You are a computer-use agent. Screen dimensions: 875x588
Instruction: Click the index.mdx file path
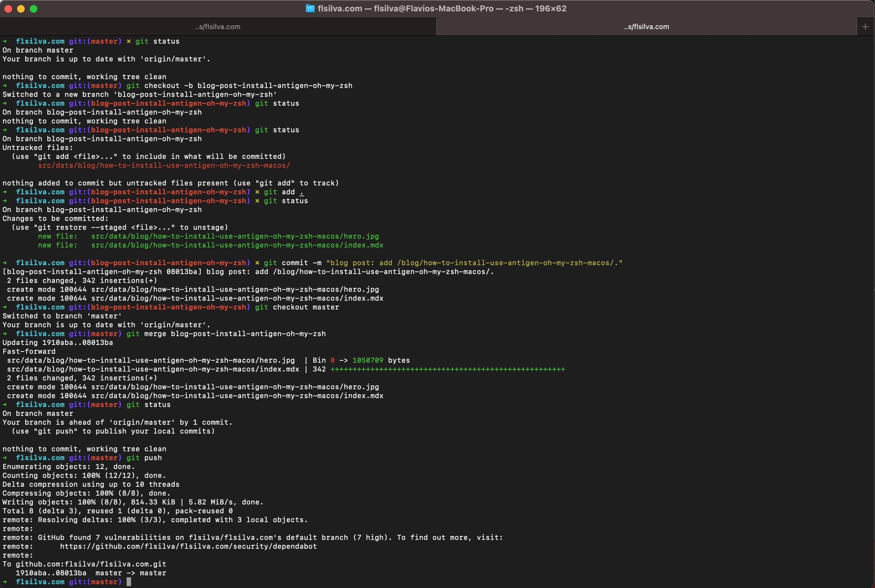pyautogui.click(x=237, y=245)
